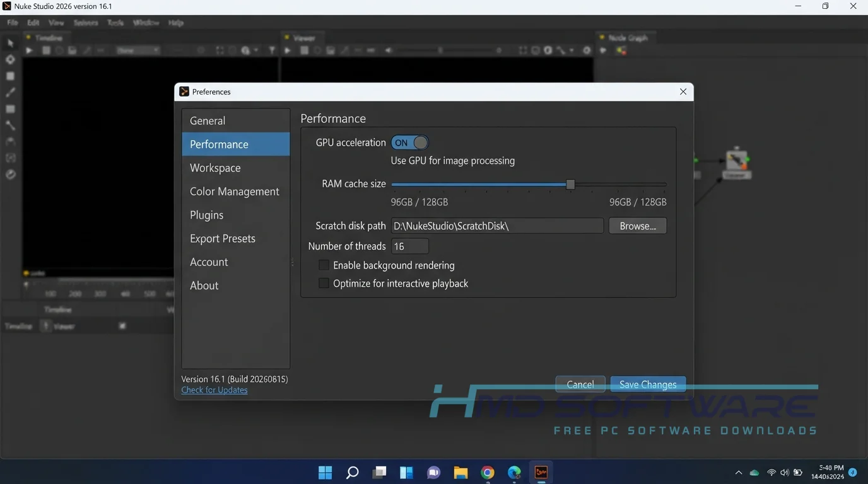Open the Plugins preferences section
Screen dimensions: 868x484
click(x=236, y=215)
